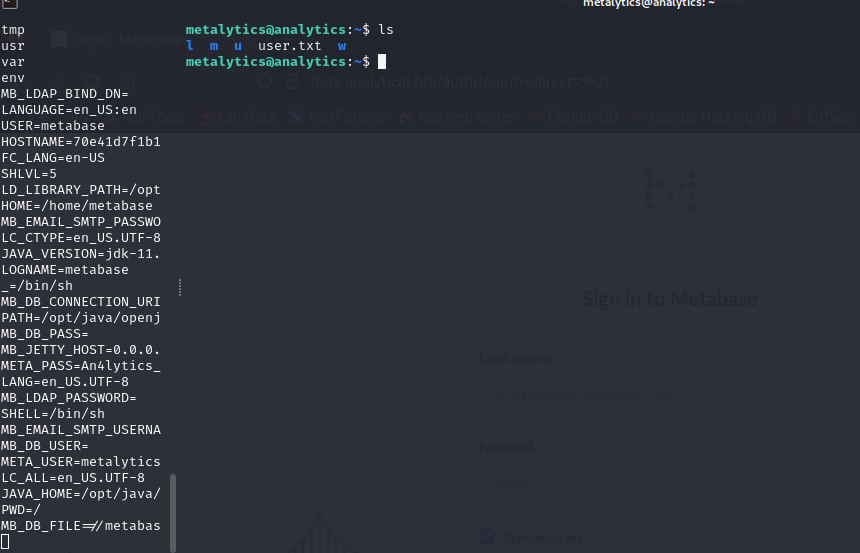Click the Metabase dotted logo above sign-in
The width and height of the screenshot is (860, 553).
669,190
